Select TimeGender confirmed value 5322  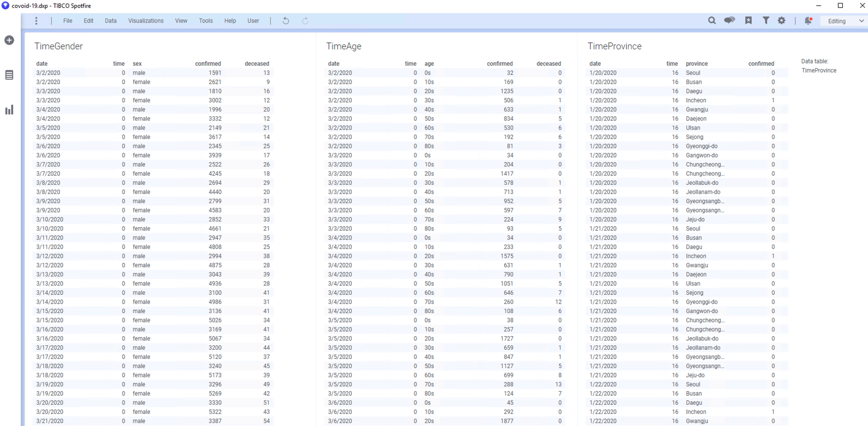pos(215,412)
